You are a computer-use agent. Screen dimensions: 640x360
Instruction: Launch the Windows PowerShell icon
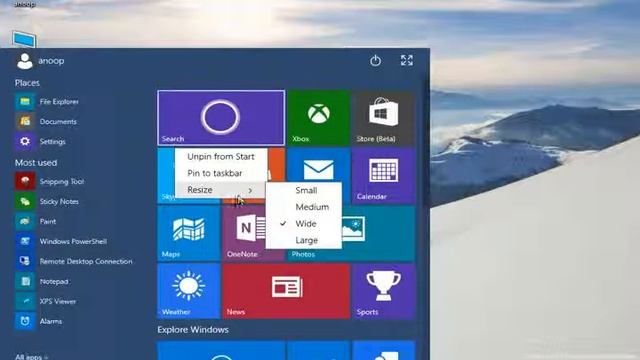coord(25,242)
